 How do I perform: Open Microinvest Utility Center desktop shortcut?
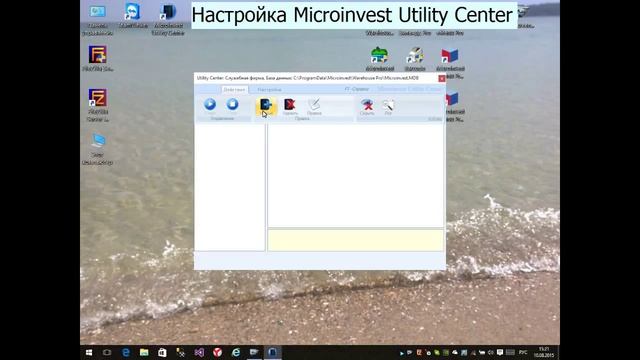click(168, 19)
